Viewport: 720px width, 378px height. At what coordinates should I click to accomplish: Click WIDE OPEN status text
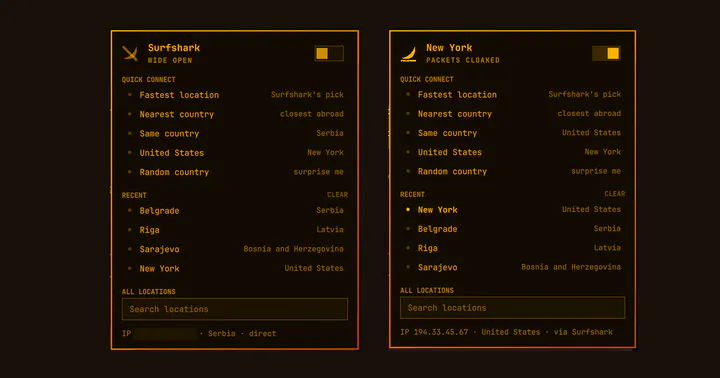170,61
